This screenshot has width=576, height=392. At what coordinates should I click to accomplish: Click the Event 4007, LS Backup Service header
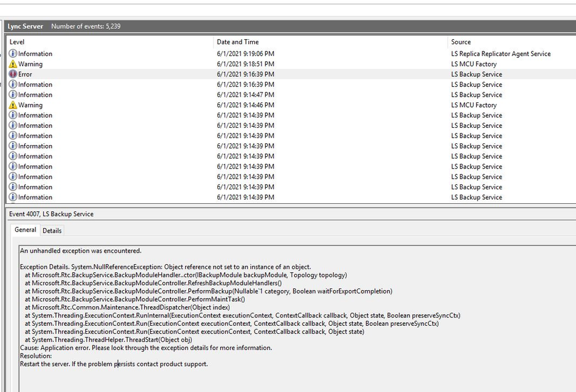(51, 214)
